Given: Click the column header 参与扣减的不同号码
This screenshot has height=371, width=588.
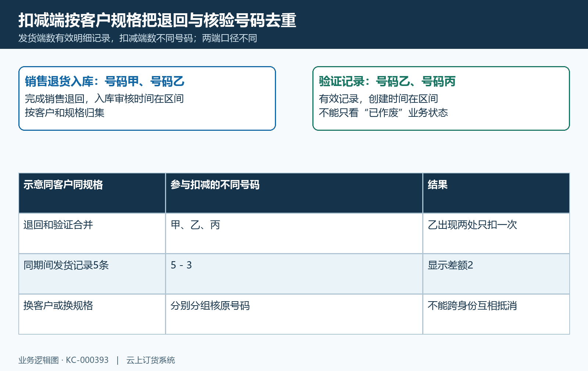Looking at the screenshot, I should [x=294, y=193].
